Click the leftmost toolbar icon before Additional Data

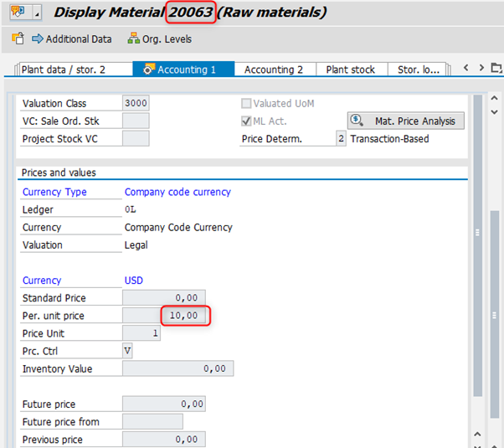(x=18, y=39)
